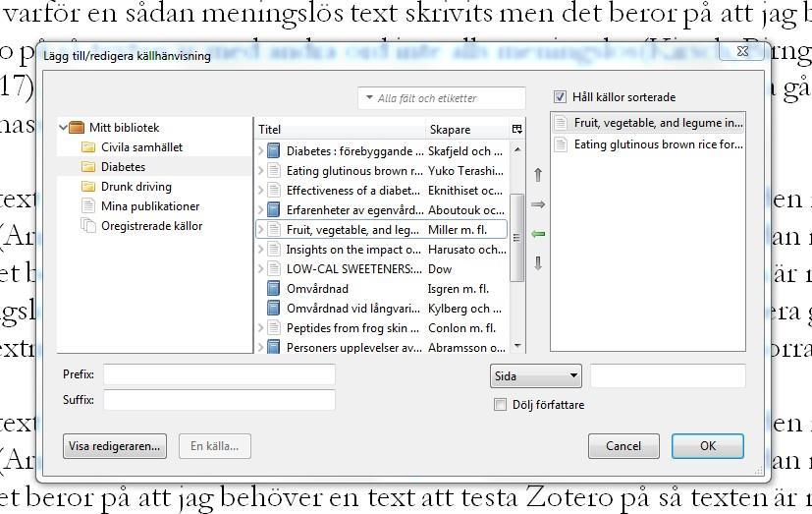Image resolution: width=812 pixels, height=514 pixels.
Task: Click the Civila samhället folder icon
Action: (88, 147)
